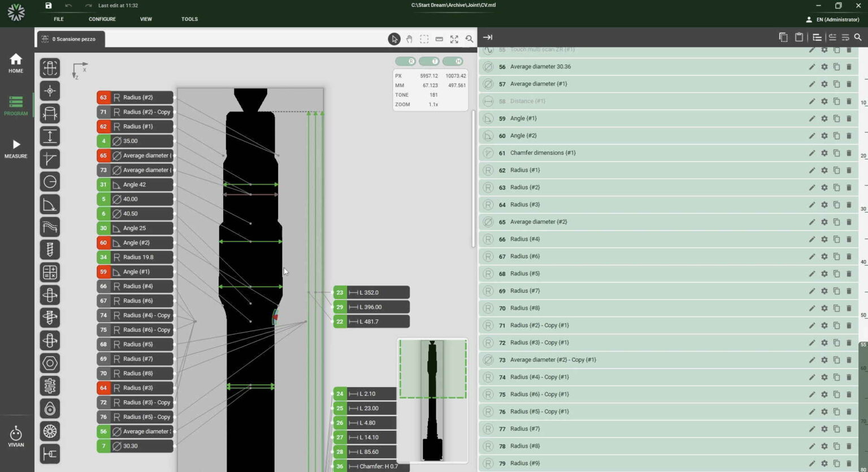Click the part overview thumbnail minimap
The height and width of the screenshot is (472, 868).
tap(432, 400)
